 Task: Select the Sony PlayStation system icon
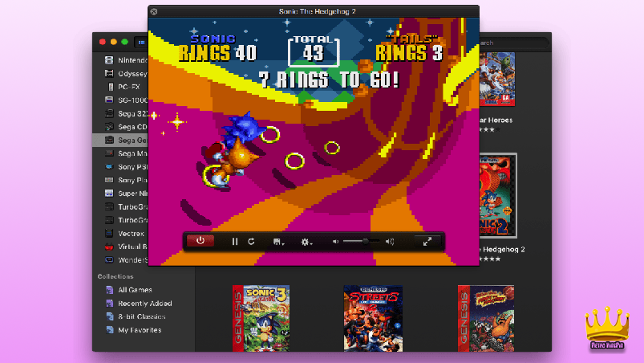[109, 180]
